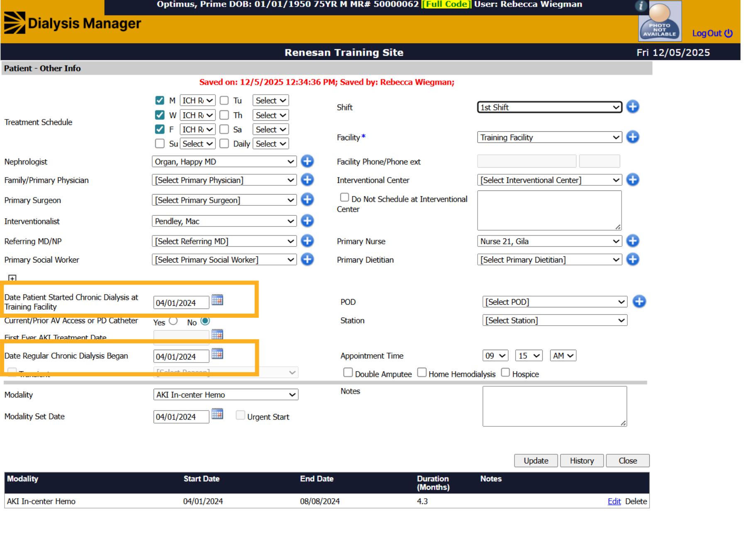Tick the Hospice checkbox
The width and height of the screenshot is (746, 560).
[505, 373]
